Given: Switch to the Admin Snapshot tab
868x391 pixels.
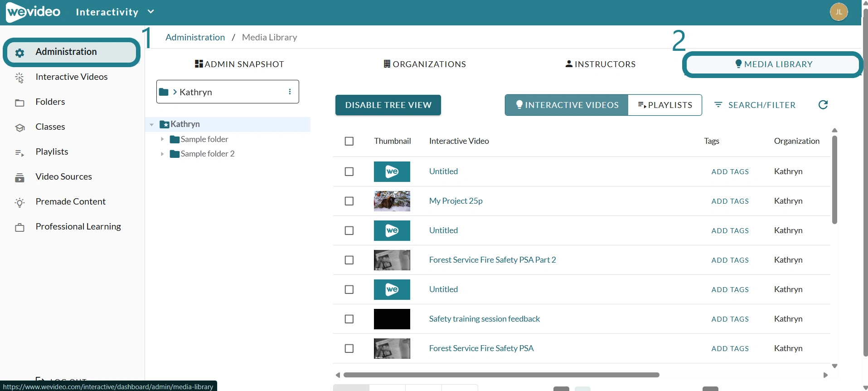Looking at the screenshot, I should point(239,64).
